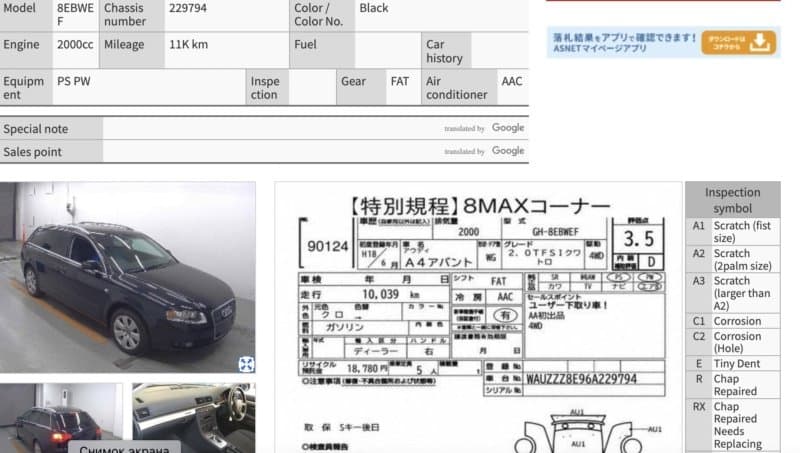Screen dimensions: 800x453
Task: Select the C1 Corrosion row
Action: [733, 321]
